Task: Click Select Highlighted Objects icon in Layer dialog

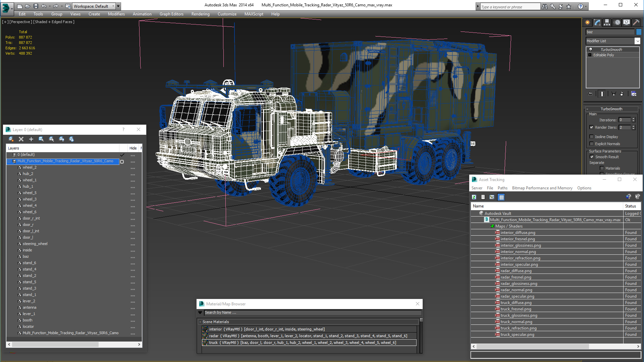Action: [x=41, y=139]
